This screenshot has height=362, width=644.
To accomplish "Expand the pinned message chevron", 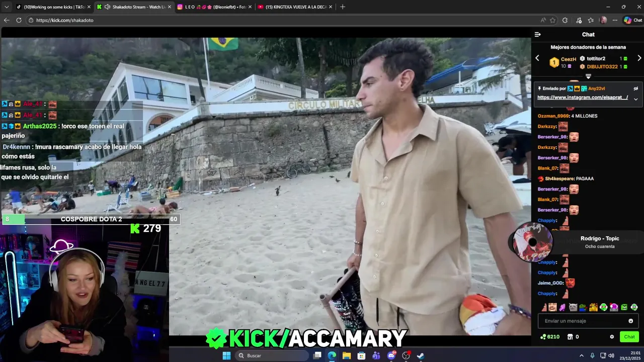I will pyautogui.click(x=635, y=99).
